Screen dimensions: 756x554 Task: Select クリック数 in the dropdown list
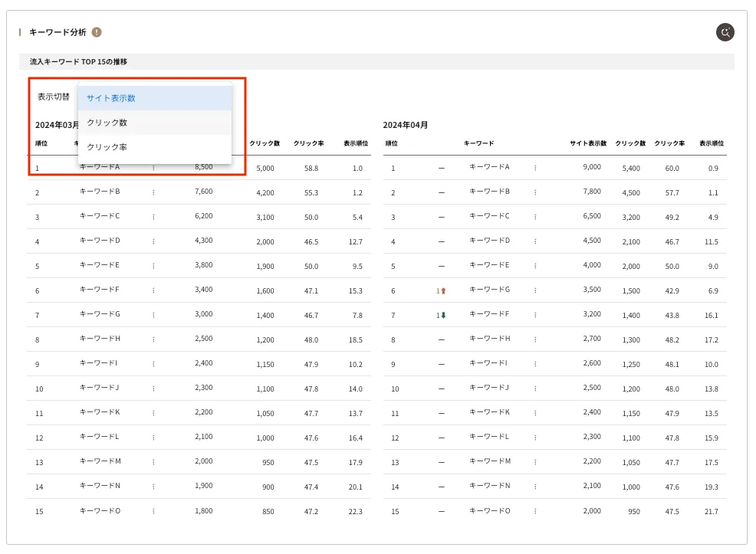tap(155, 123)
